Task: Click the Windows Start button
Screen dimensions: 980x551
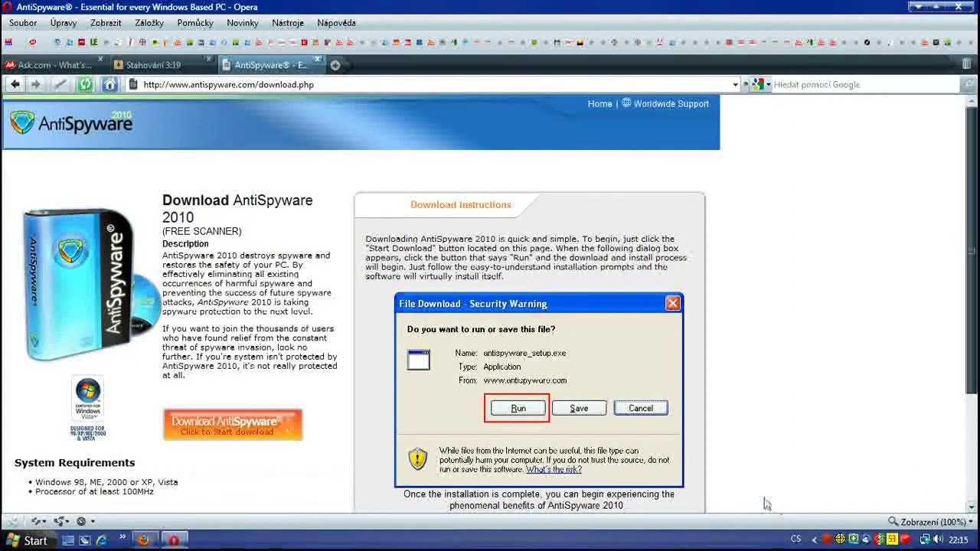Action: click(x=28, y=541)
